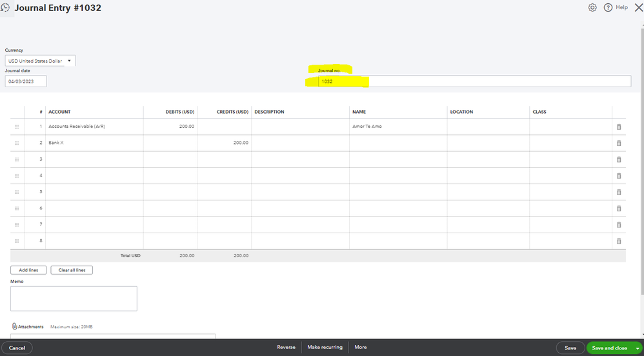
Task: Click credit amount 200.00 on line 2
Action: (225, 143)
